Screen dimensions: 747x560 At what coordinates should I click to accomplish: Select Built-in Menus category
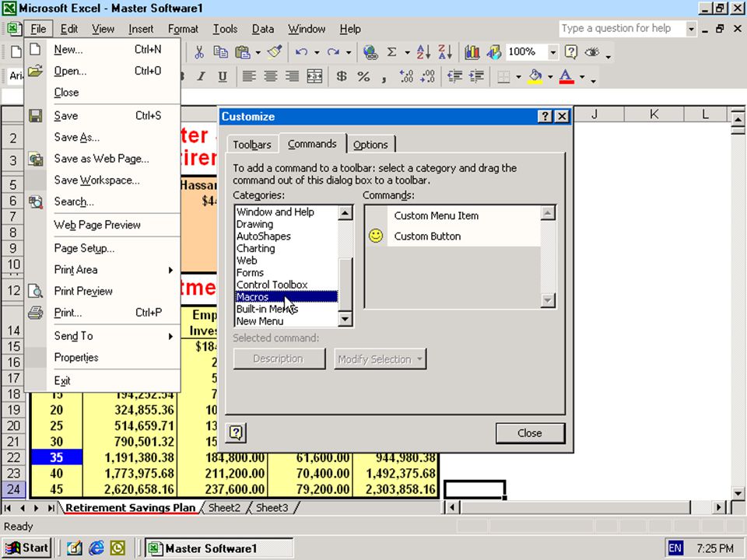click(286, 309)
